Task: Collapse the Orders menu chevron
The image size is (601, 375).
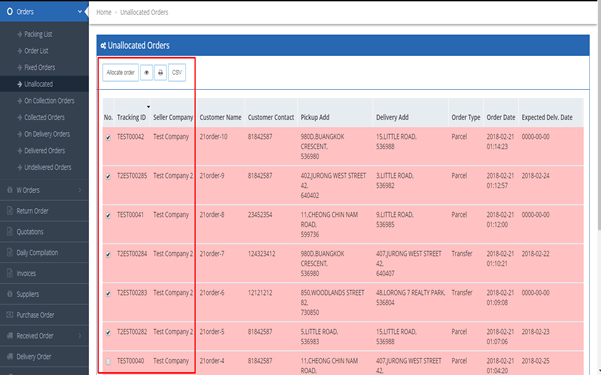Action: coord(80,12)
